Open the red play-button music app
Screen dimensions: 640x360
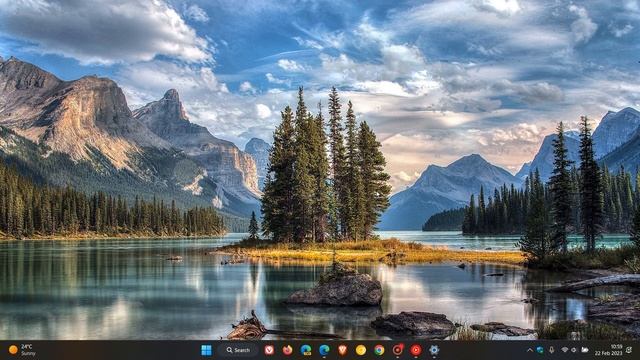point(416,350)
